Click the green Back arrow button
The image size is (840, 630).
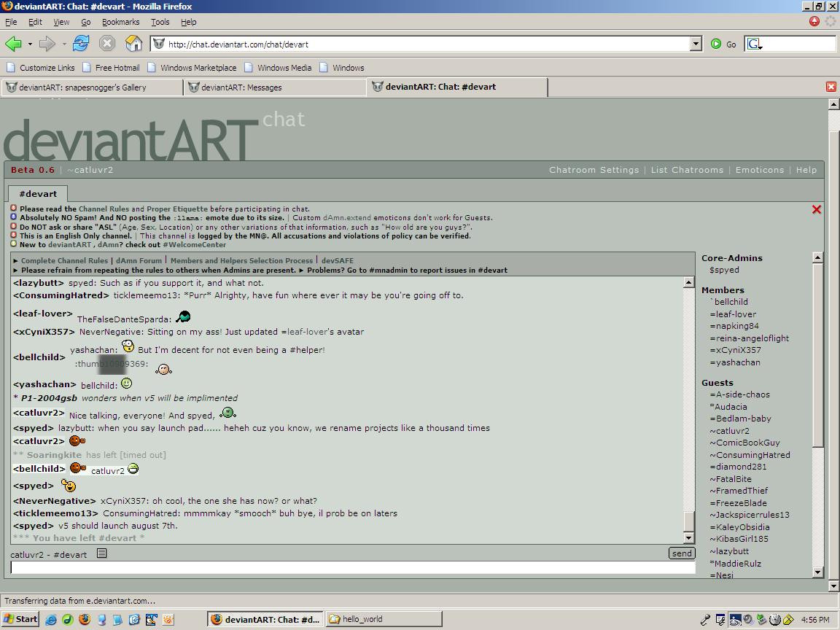(x=13, y=44)
